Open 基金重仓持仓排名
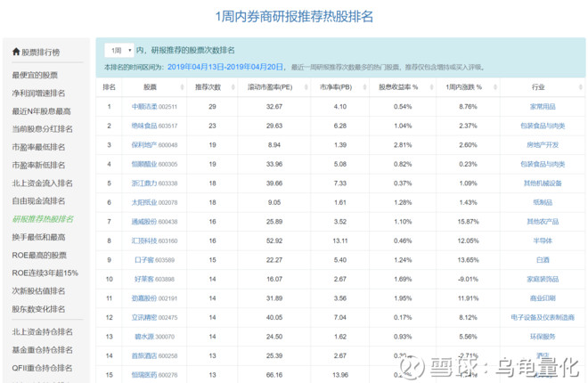This screenshot has height=383, width=588. [x=43, y=350]
